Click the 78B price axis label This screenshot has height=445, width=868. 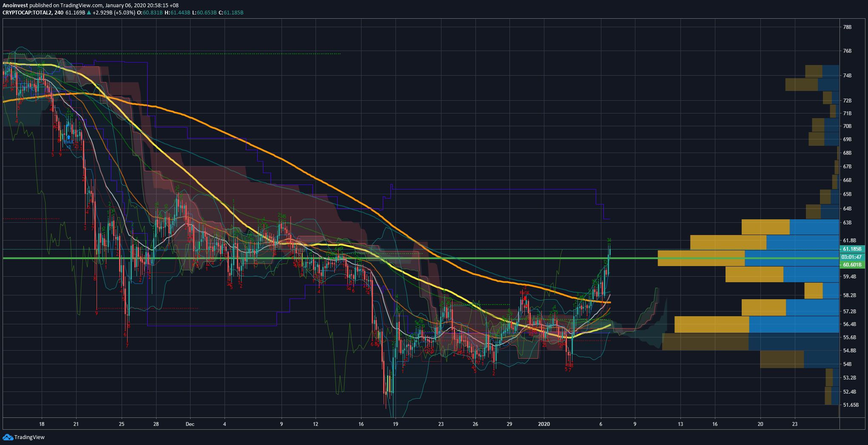[847, 27]
